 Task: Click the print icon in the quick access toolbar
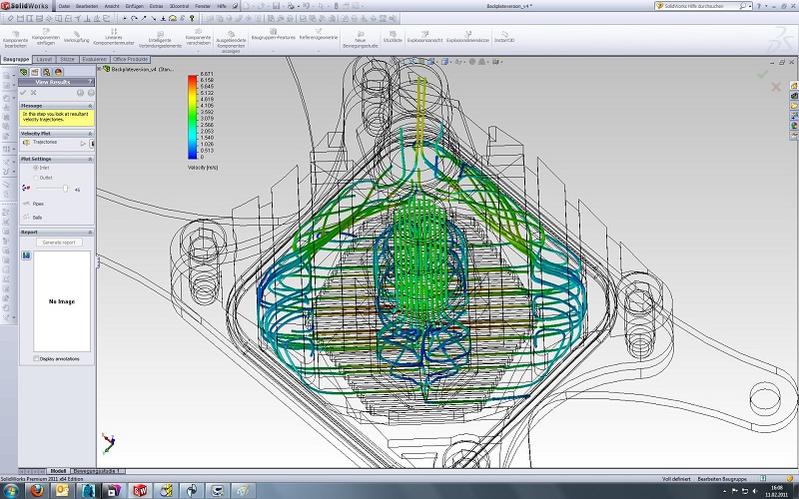point(290,6)
